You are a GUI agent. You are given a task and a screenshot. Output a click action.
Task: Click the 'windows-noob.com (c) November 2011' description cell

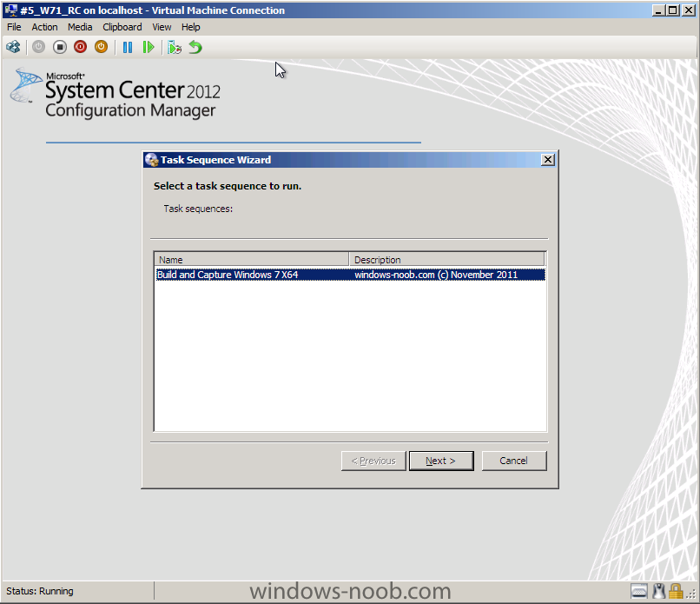click(x=436, y=275)
